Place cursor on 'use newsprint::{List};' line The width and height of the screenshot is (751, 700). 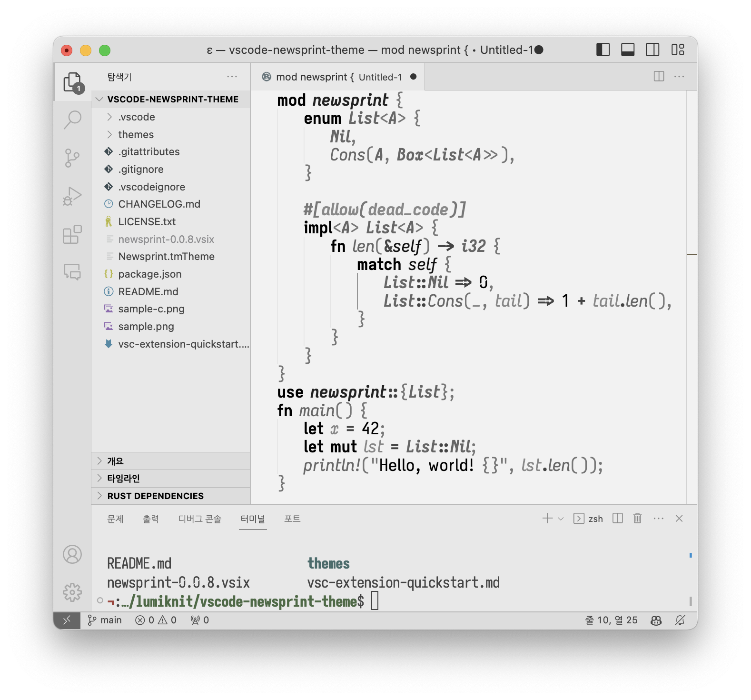[x=366, y=392]
